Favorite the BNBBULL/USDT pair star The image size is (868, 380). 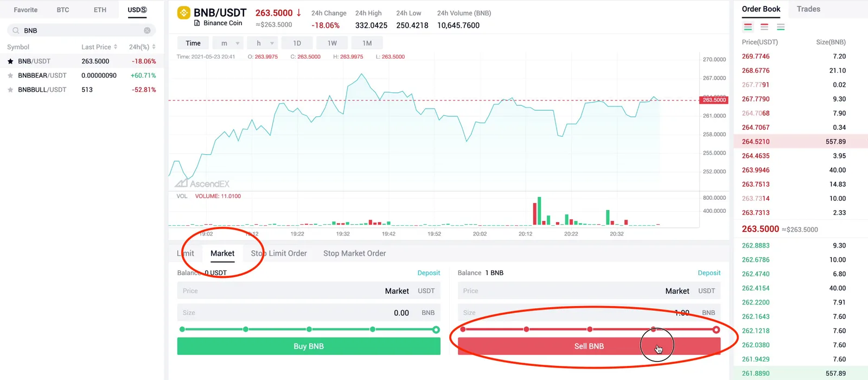[10, 90]
